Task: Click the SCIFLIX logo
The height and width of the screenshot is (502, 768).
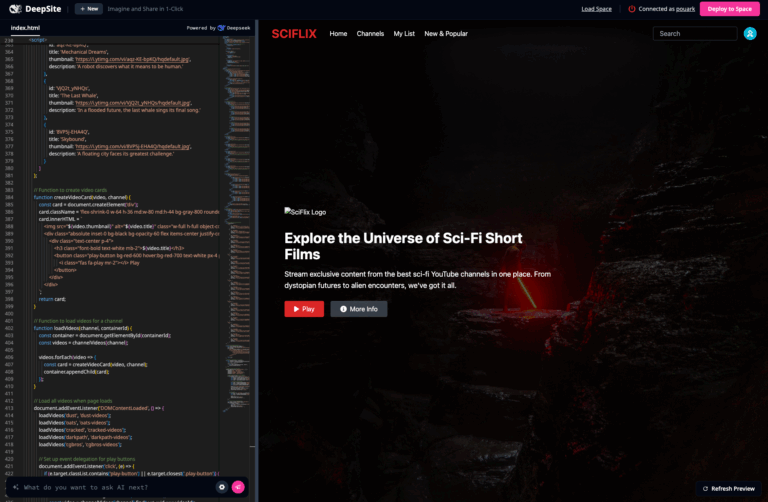Action: click(x=294, y=34)
